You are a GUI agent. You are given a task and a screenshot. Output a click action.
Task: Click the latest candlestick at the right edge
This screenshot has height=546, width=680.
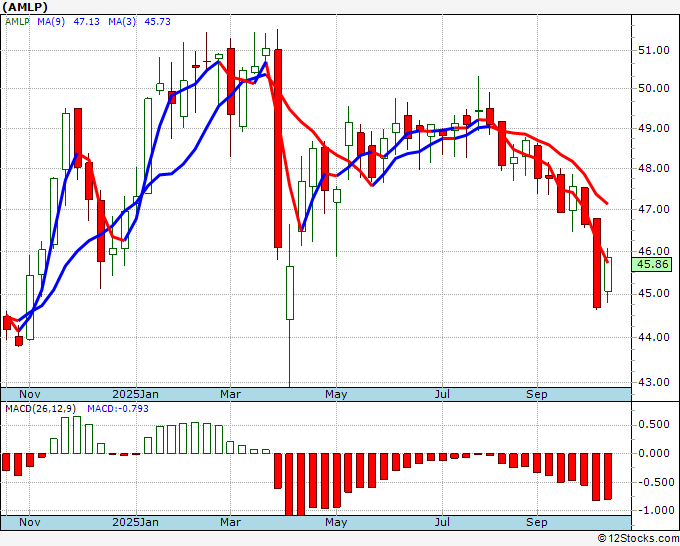pyautogui.click(x=608, y=275)
